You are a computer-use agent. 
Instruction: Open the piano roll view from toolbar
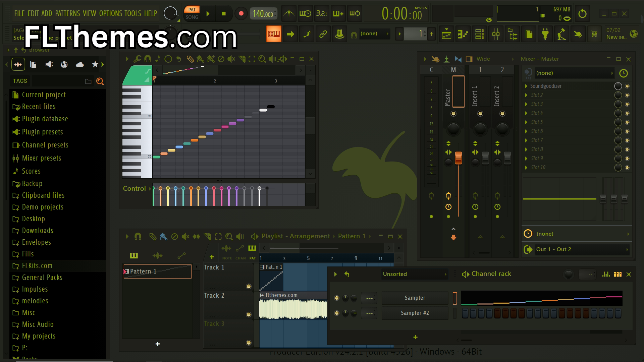[463, 34]
